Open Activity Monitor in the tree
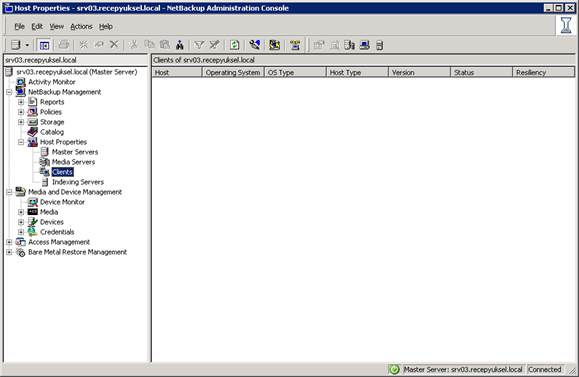The height and width of the screenshot is (377, 579). click(x=52, y=82)
